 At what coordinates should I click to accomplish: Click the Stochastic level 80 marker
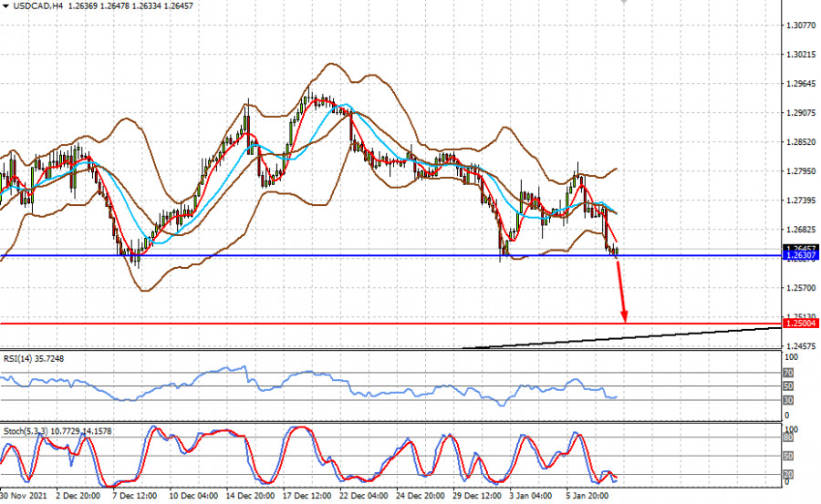pos(788,437)
